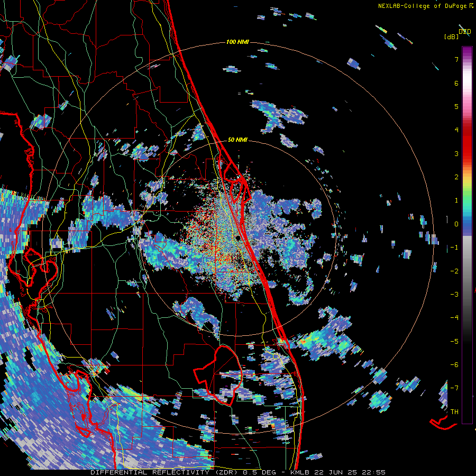Click the 5 value on the dB scale
The height and width of the screenshot is (476, 476).
point(456,106)
